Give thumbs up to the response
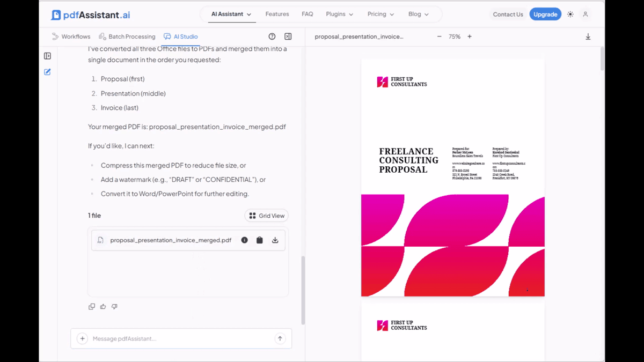The width and height of the screenshot is (644, 362). click(x=103, y=307)
